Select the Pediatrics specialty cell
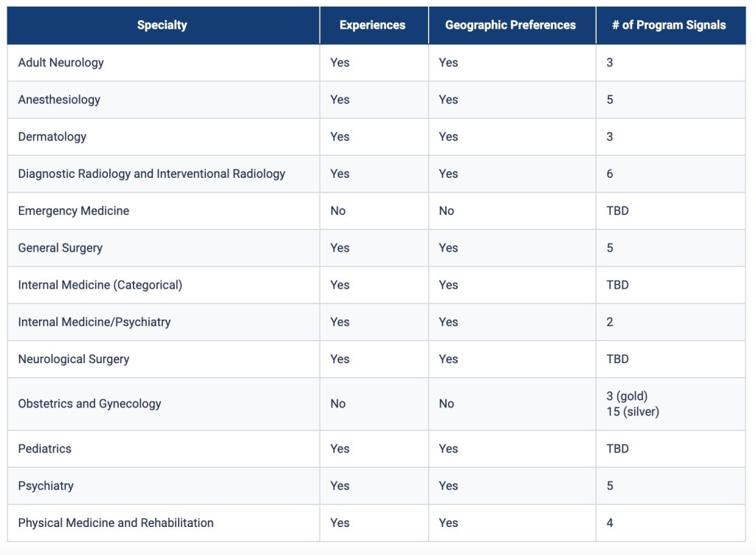Viewport: 756px width, 555px height. click(x=44, y=449)
